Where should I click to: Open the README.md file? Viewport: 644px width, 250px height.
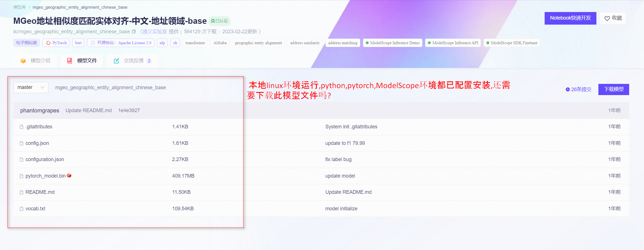(x=40, y=192)
